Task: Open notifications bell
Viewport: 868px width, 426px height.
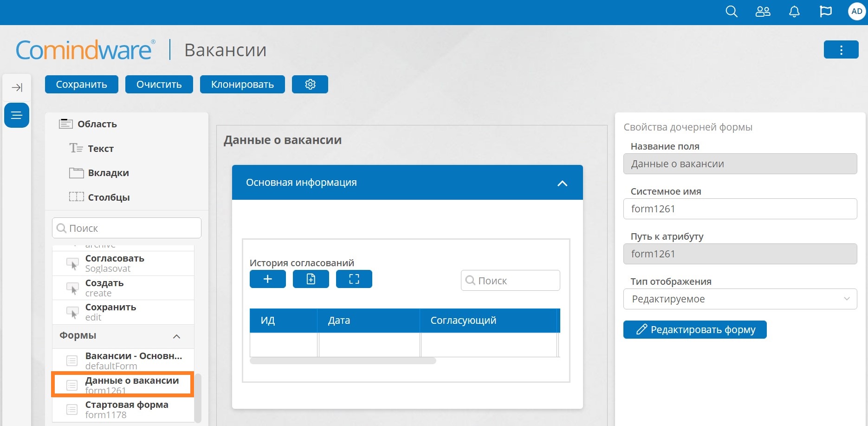Action: pos(794,12)
